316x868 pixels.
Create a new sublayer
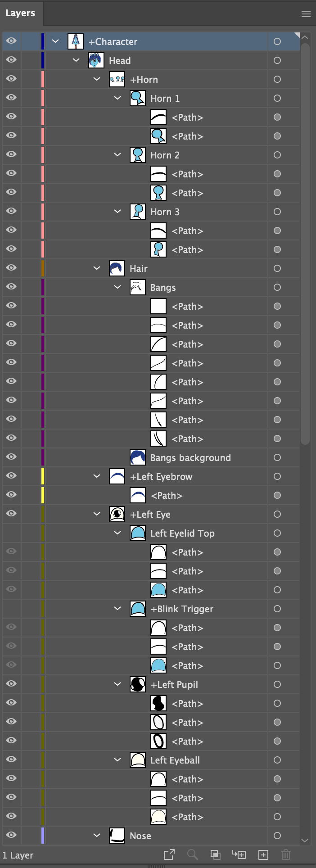click(x=239, y=854)
